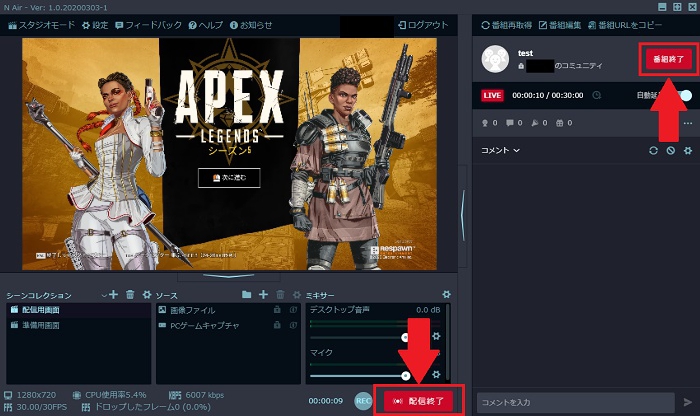Click the red 配信終了 button
The height and width of the screenshot is (416, 700).
pos(418,401)
